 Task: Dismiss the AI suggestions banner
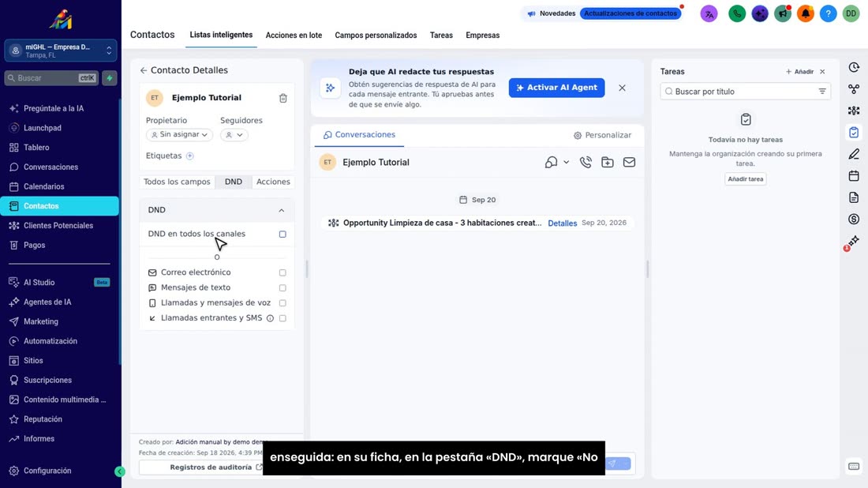623,88
